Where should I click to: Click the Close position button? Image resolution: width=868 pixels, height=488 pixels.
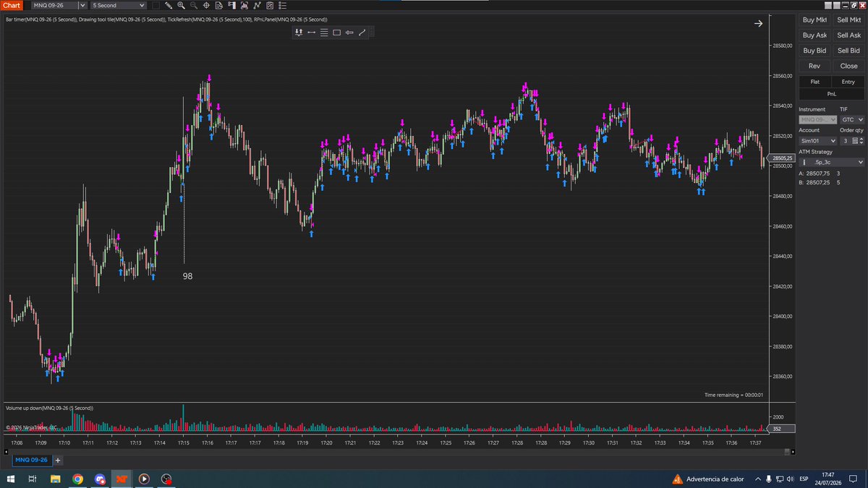pos(848,66)
